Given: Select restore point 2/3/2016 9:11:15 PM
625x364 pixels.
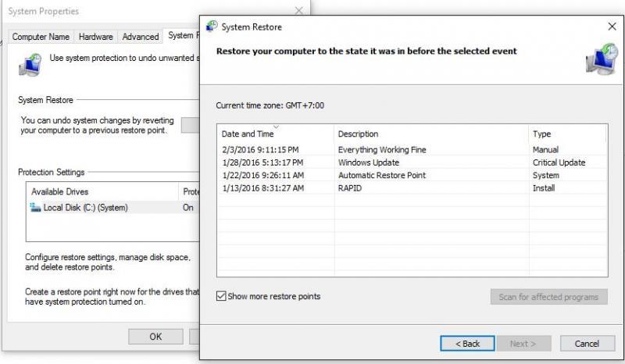Looking at the screenshot, I should click(x=412, y=149).
